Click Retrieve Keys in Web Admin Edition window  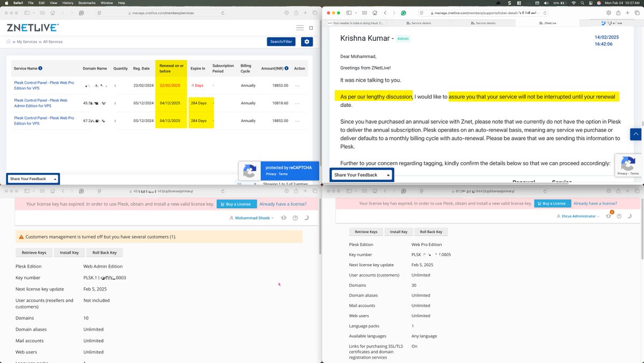pyautogui.click(x=34, y=252)
